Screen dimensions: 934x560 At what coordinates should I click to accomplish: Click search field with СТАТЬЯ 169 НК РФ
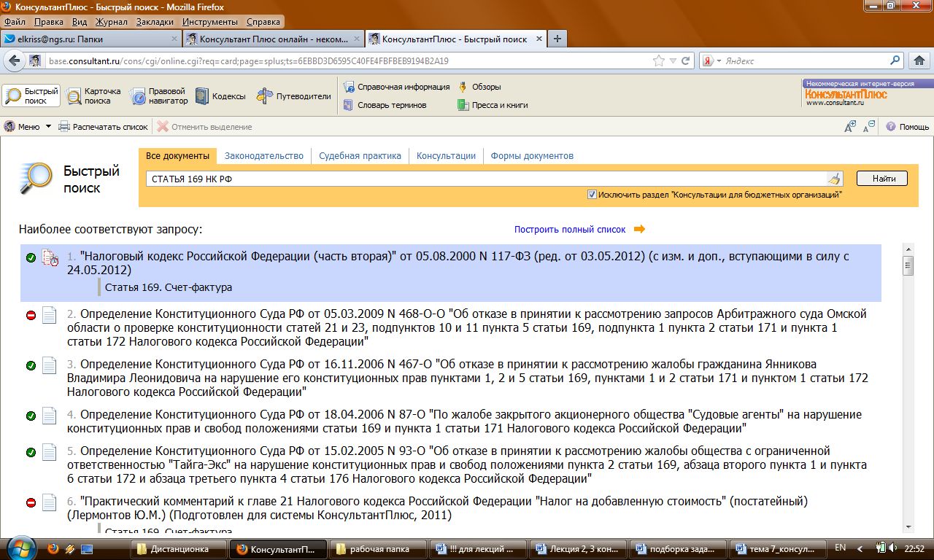coord(485,179)
